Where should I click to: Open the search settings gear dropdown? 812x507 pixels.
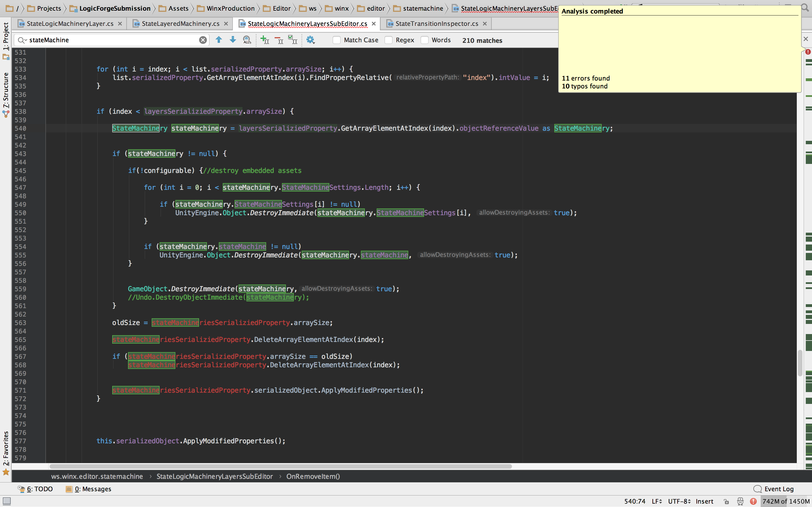click(x=310, y=40)
